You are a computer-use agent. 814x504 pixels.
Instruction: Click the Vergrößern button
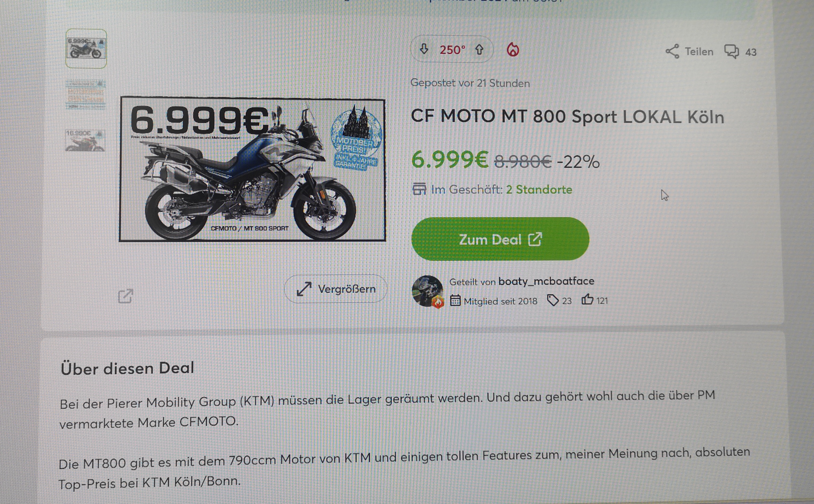tap(336, 289)
